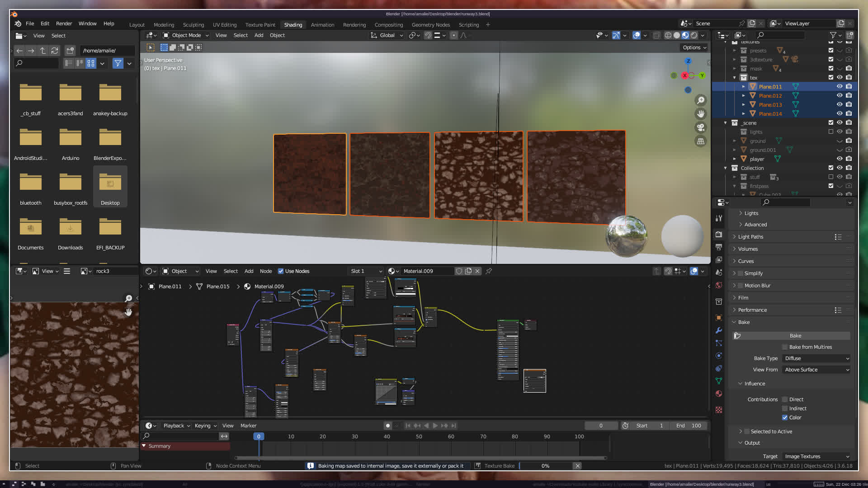Click the pin icon in node editor header
868x488 pixels.
coord(489,271)
